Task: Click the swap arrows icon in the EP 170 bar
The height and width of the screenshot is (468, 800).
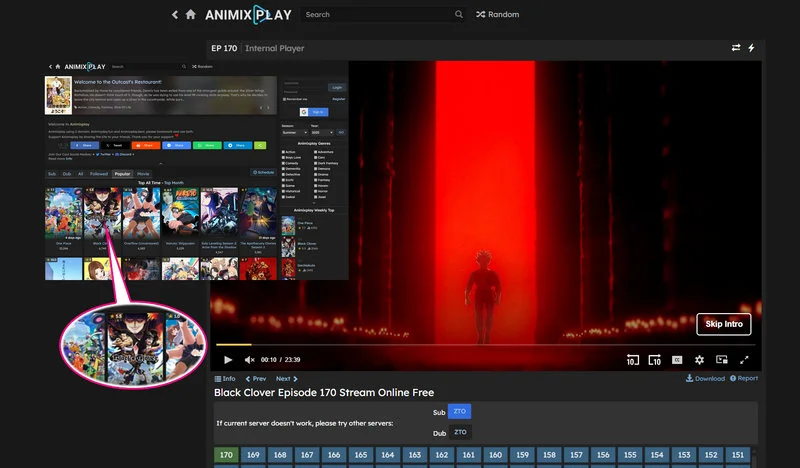Action: [736, 47]
